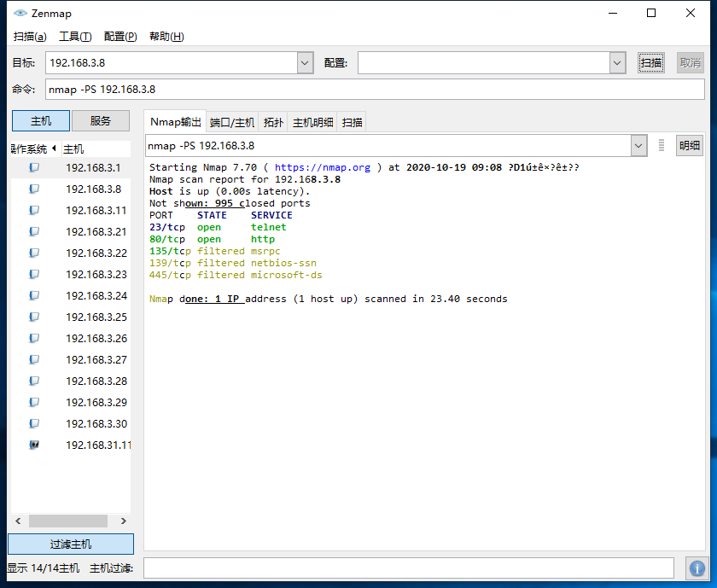Click the OS icon beside 192.168.3.22
Screen dimensions: 717x588
point(34,253)
